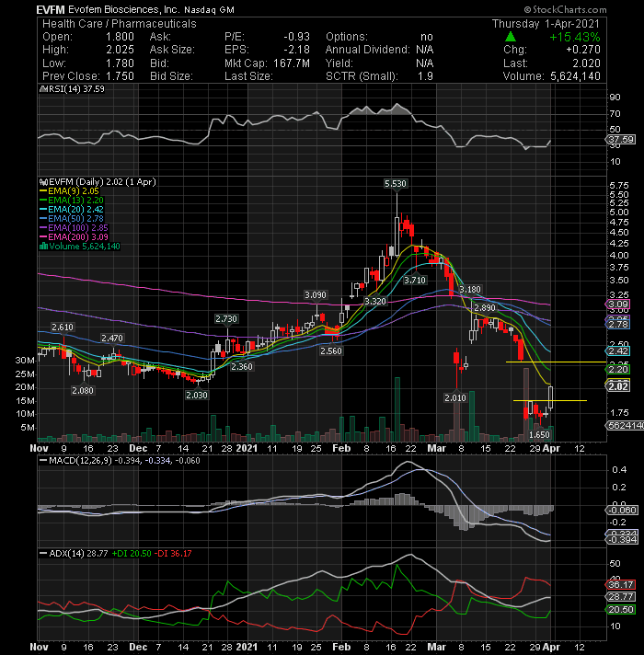This screenshot has width=644, height=655.
Task: Click the EPS value -2.18
Action: pyautogui.click(x=296, y=50)
